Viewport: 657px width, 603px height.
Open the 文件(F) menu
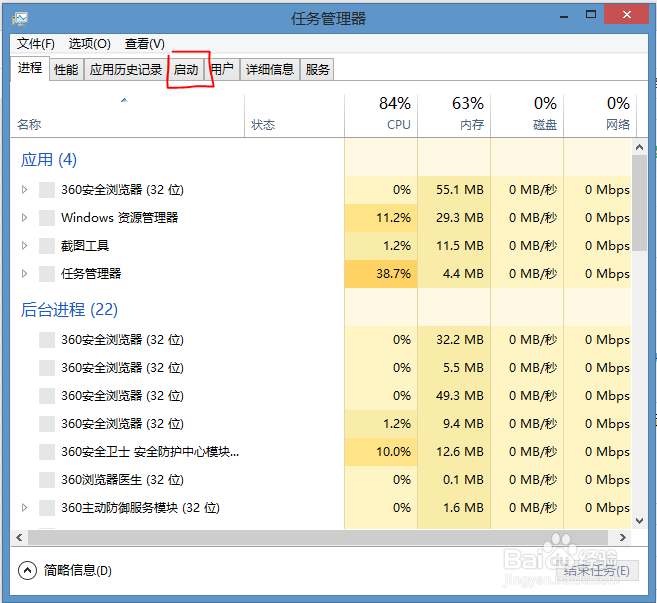click(x=36, y=44)
